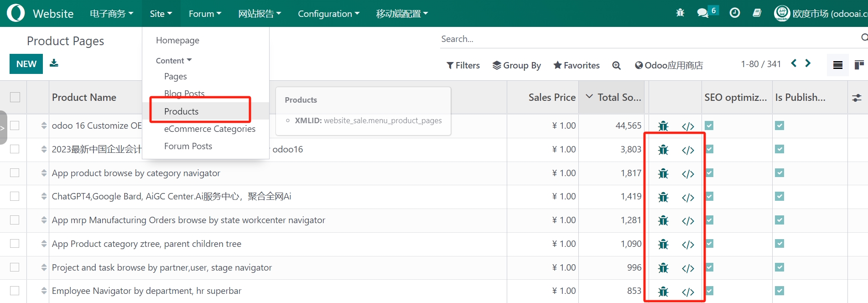Click bug icon in odoo 16 Customize row
The image size is (868, 303).
point(663,126)
